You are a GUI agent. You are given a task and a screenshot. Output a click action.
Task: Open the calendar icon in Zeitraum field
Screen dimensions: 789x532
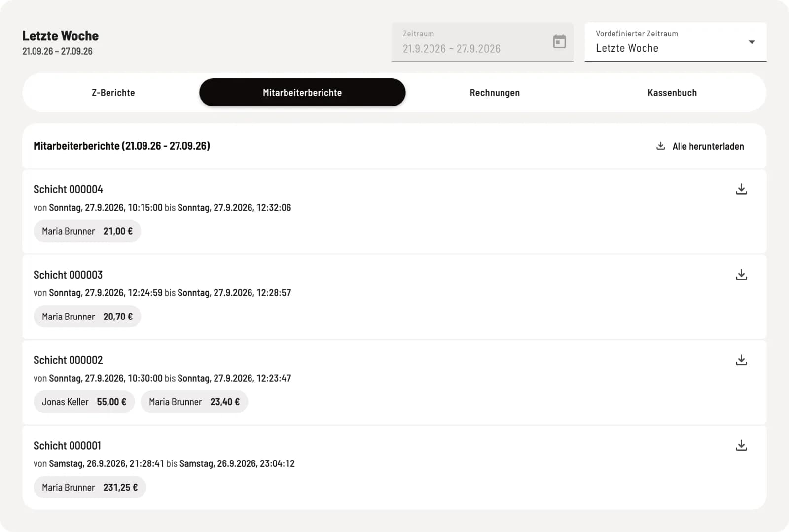pos(559,41)
